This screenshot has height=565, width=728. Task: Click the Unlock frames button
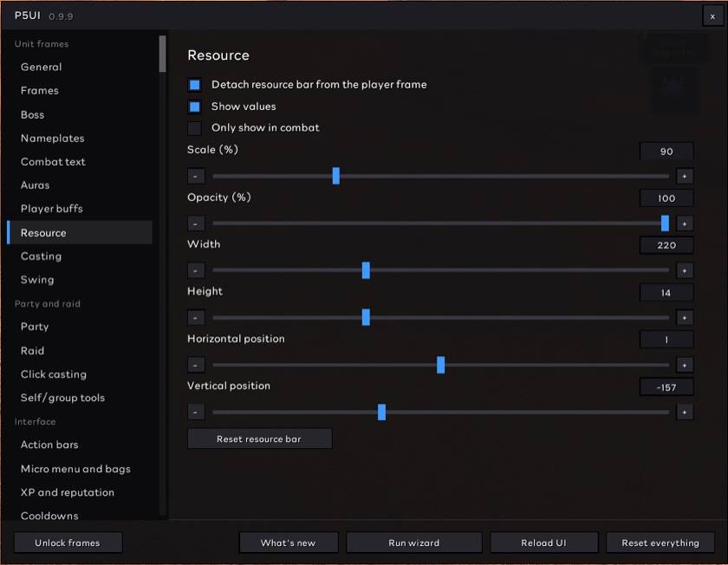click(x=68, y=542)
